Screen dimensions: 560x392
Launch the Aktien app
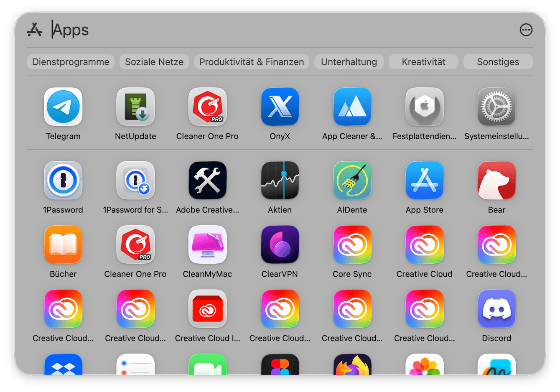point(280,180)
